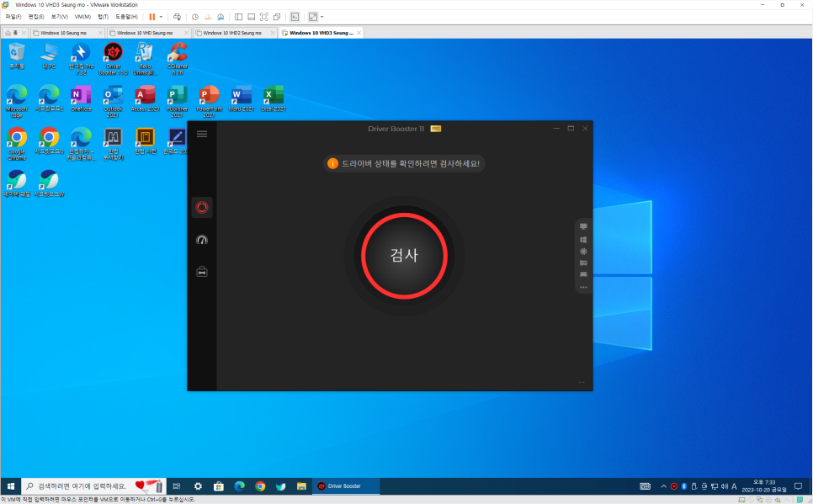This screenshot has height=504, width=813.
Task: Open the VM(M) menu
Action: coord(82,17)
